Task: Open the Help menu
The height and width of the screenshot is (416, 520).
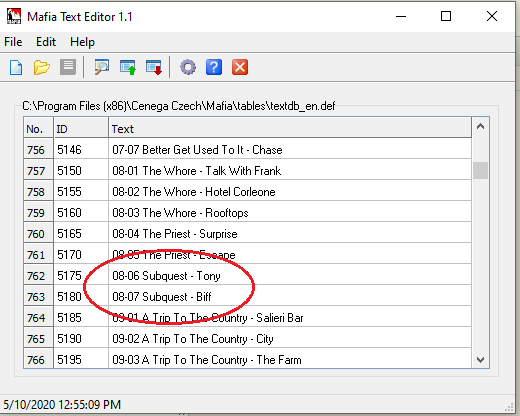Action: pos(82,42)
